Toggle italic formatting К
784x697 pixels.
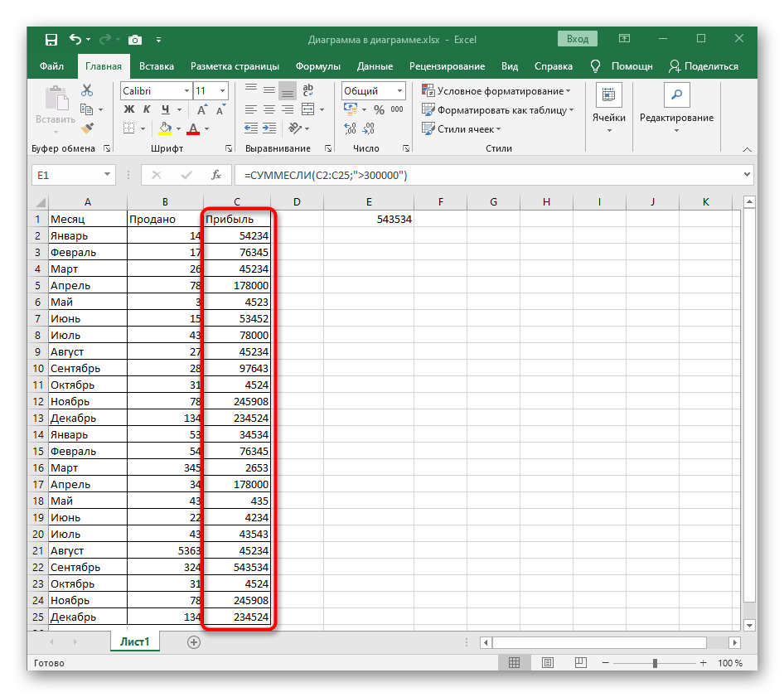147,109
